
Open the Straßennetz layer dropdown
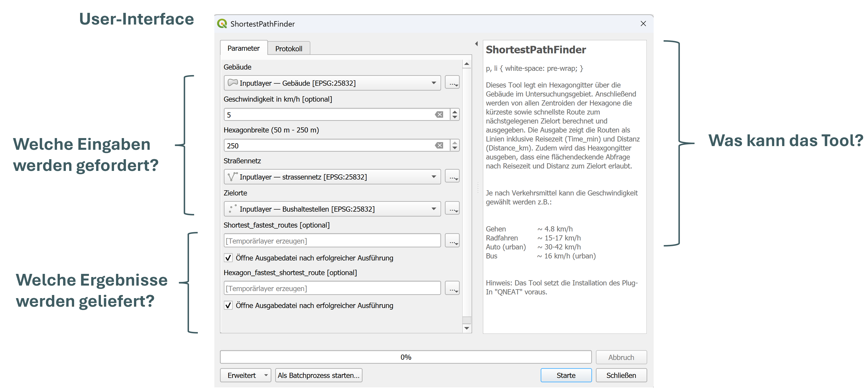coord(434,177)
